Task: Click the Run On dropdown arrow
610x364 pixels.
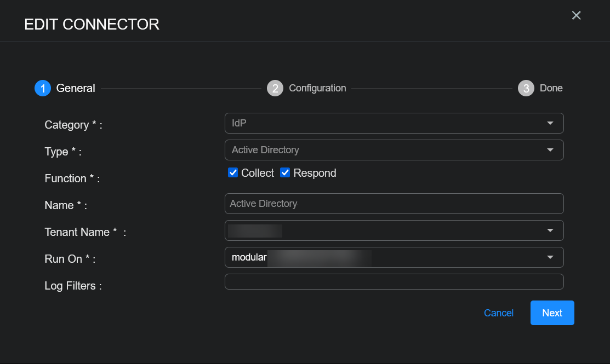Action: [550, 257]
